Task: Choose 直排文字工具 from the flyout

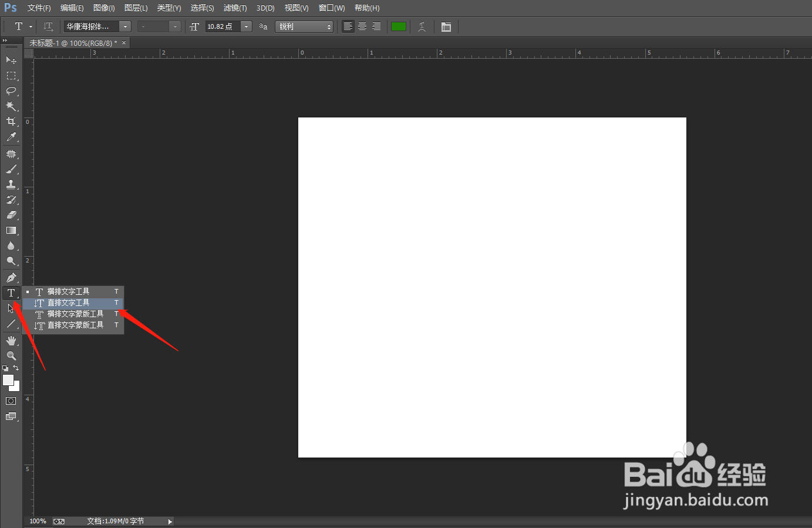Action: (x=73, y=303)
